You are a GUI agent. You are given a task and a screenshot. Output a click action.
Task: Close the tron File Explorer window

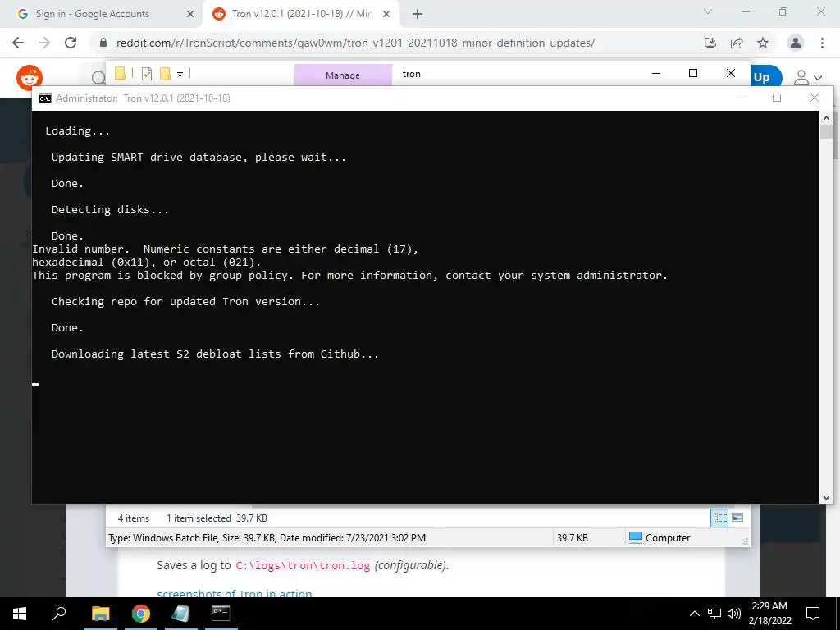coord(731,73)
